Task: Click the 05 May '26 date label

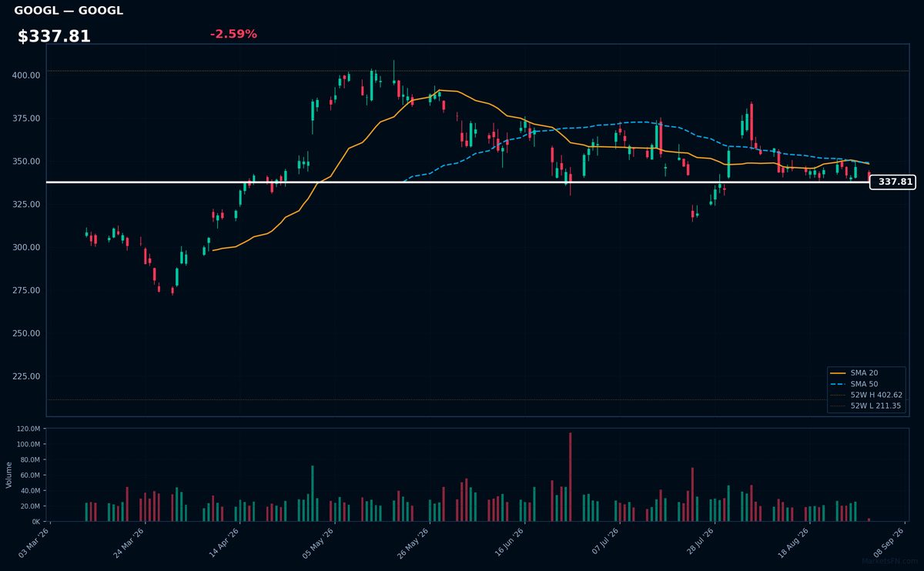Action: click(x=319, y=543)
